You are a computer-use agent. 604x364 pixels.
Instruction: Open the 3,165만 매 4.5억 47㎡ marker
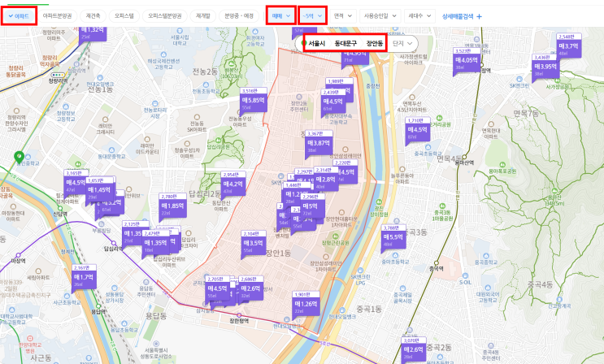click(74, 183)
